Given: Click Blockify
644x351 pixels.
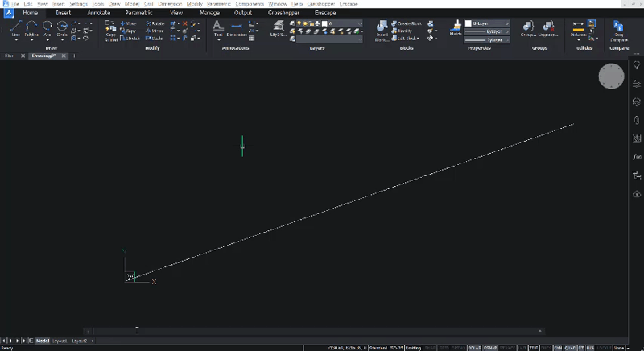Looking at the screenshot, I should pyautogui.click(x=402, y=31).
